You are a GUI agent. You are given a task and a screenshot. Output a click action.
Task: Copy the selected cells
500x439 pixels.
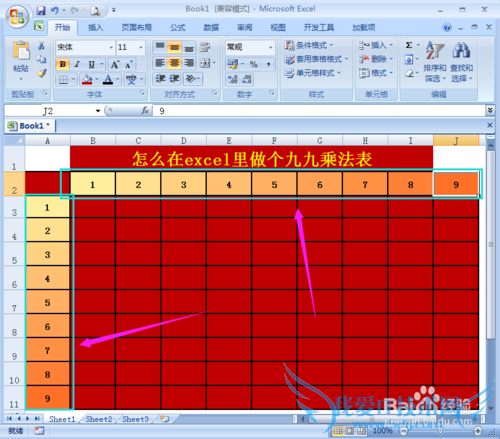41,59
